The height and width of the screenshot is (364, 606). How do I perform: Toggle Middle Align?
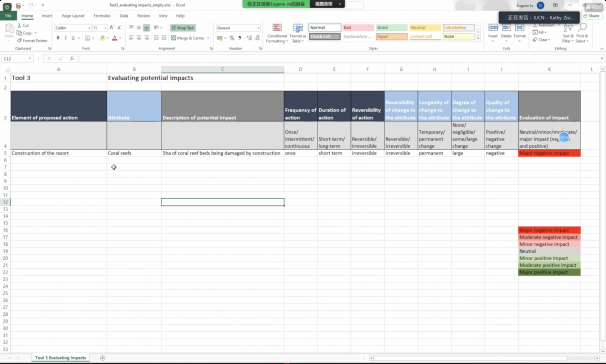pos(139,27)
